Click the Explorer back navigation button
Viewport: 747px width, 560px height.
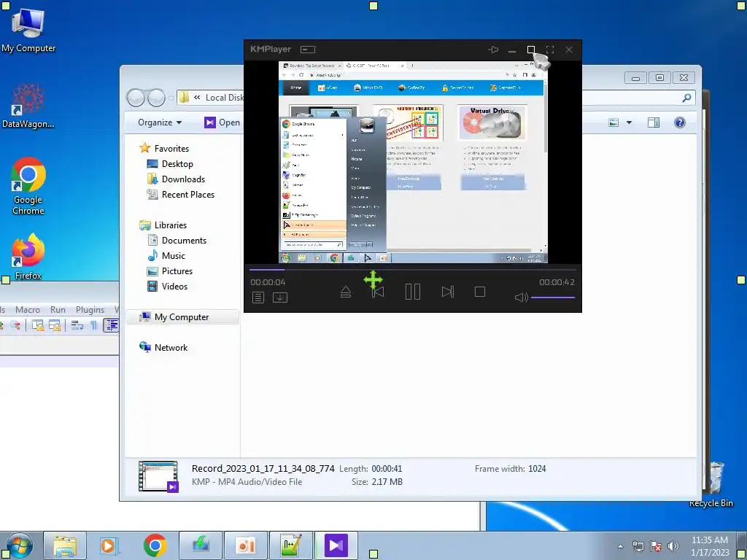pyautogui.click(x=136, y=98)
